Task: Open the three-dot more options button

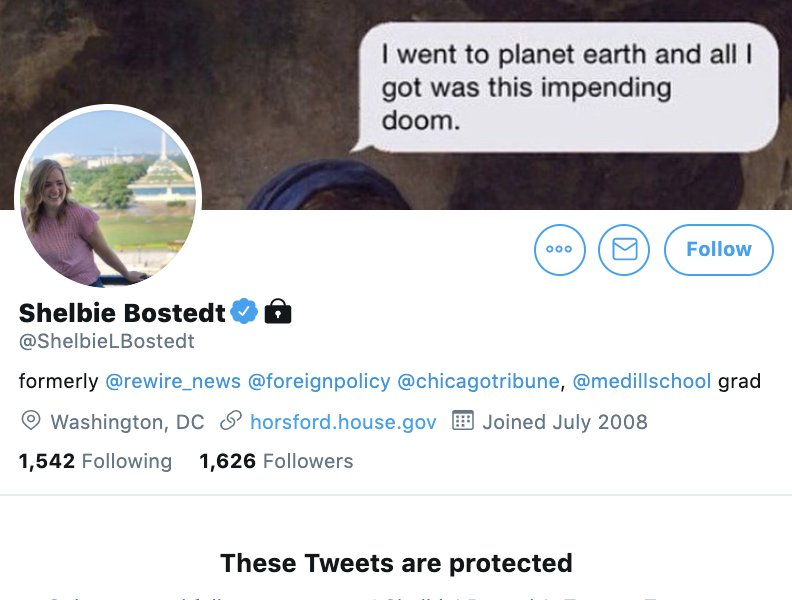Action: pyautogui.click(x=560, y=250)
